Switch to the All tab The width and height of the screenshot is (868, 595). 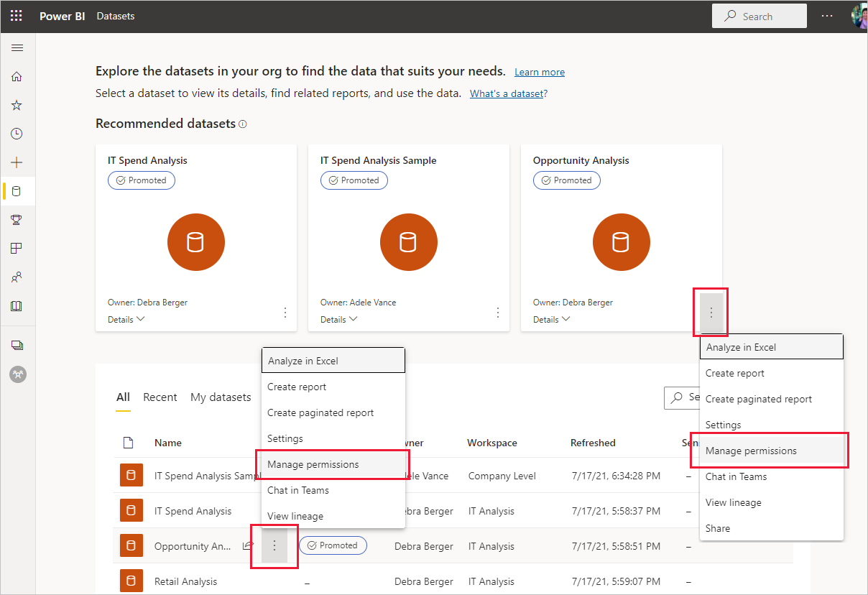[123, 397]
